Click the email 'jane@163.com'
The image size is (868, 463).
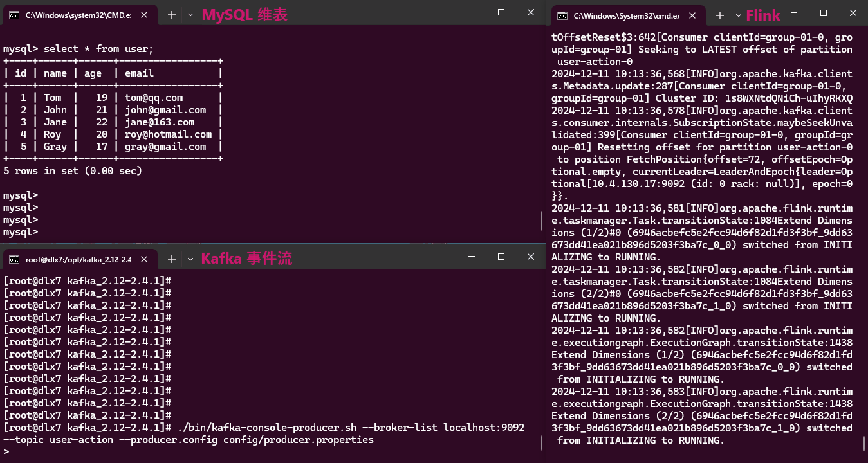[x=160, y=122]
